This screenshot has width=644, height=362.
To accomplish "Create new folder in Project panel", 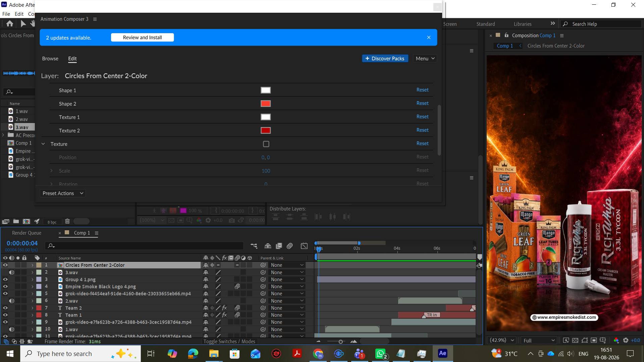I will (16, 221).
